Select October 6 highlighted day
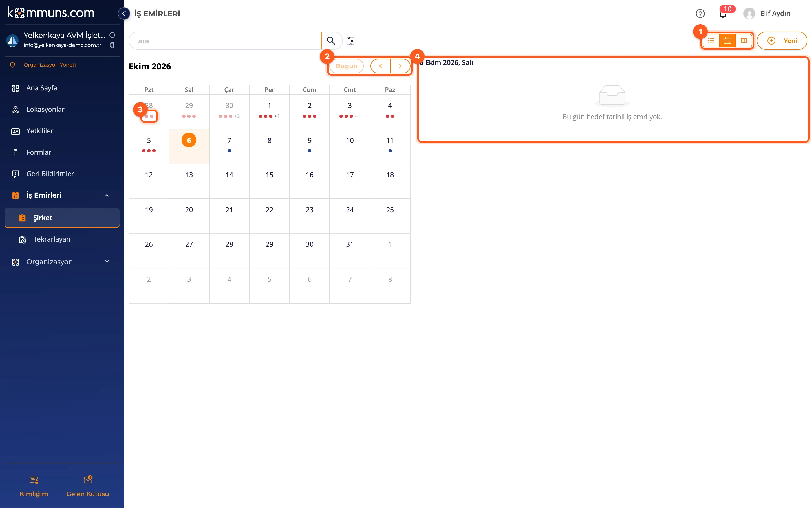 click(189, 146)
